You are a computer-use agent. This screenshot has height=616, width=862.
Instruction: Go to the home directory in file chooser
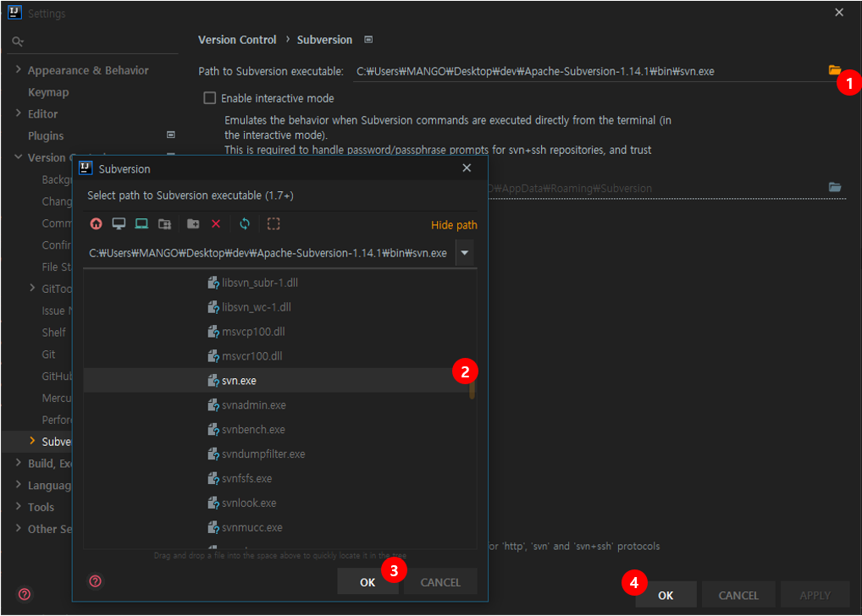coord(97,223)
